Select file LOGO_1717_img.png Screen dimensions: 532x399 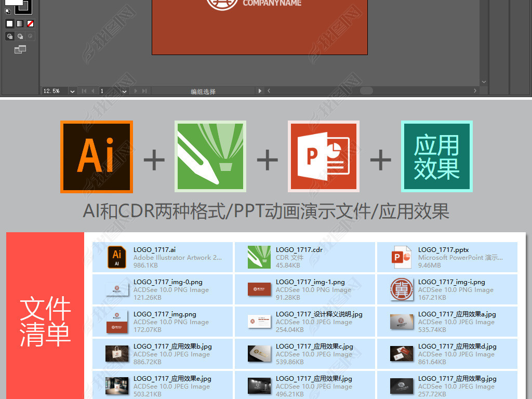point(163,322)
